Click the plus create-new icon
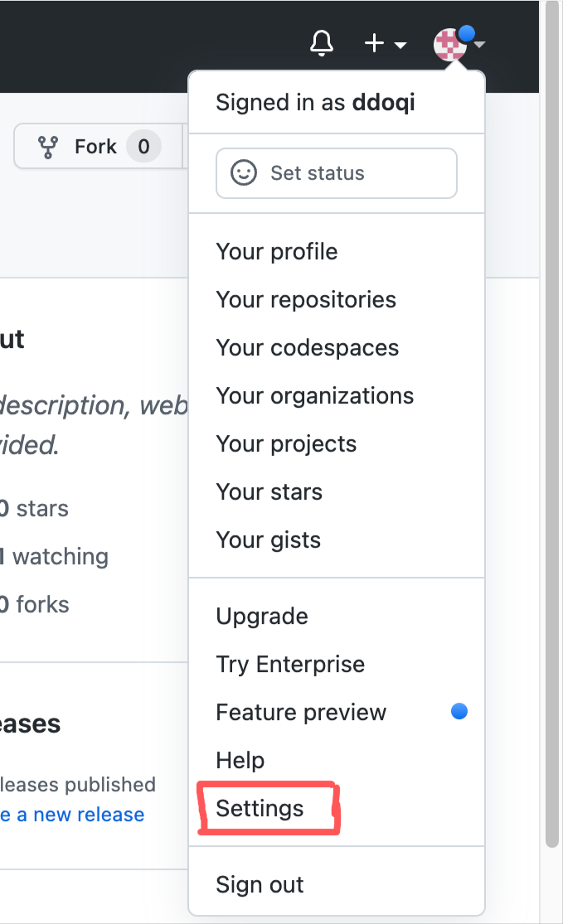 tap(375, 43)
